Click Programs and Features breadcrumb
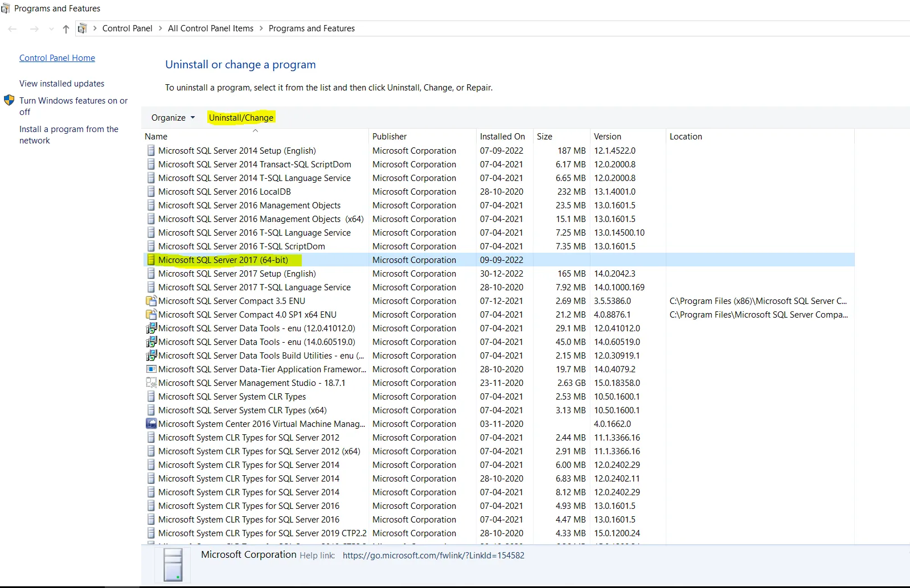 (x=311, y=28)
